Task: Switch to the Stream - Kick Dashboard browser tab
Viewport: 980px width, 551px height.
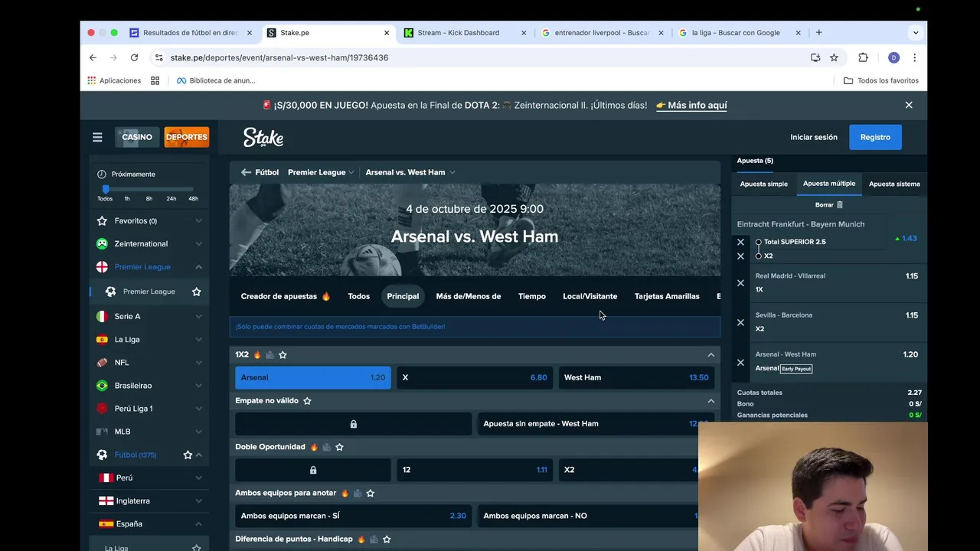Action: coord(459,33)
